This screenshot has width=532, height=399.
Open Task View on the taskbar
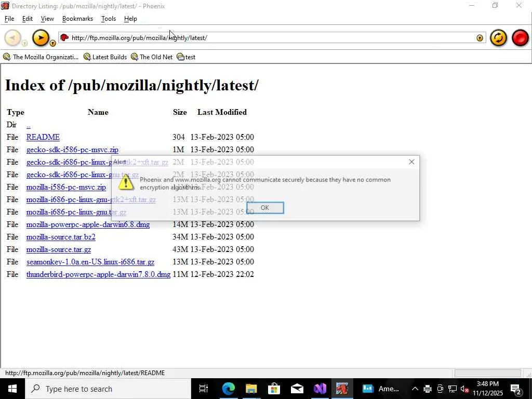pyautogui.click(x=204, y=389)
